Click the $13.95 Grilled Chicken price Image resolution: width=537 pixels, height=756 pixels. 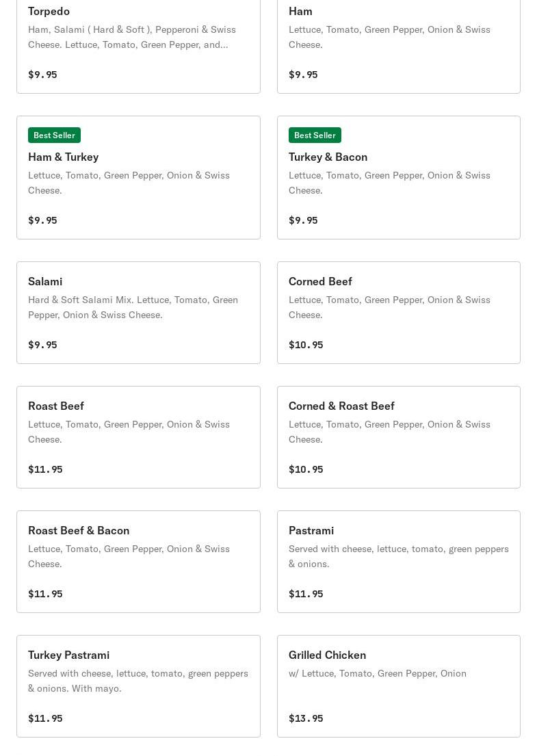click(x=306, y=718)
